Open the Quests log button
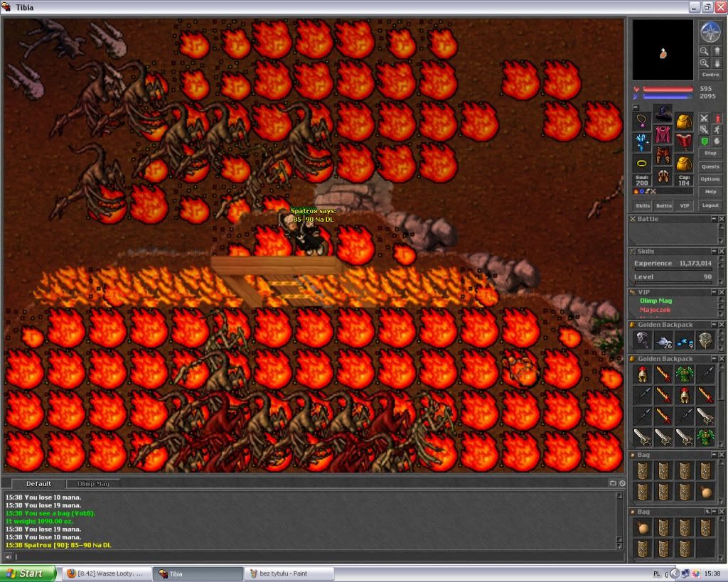728x582 pixels. pyautogui.click(x=710, y=166)
